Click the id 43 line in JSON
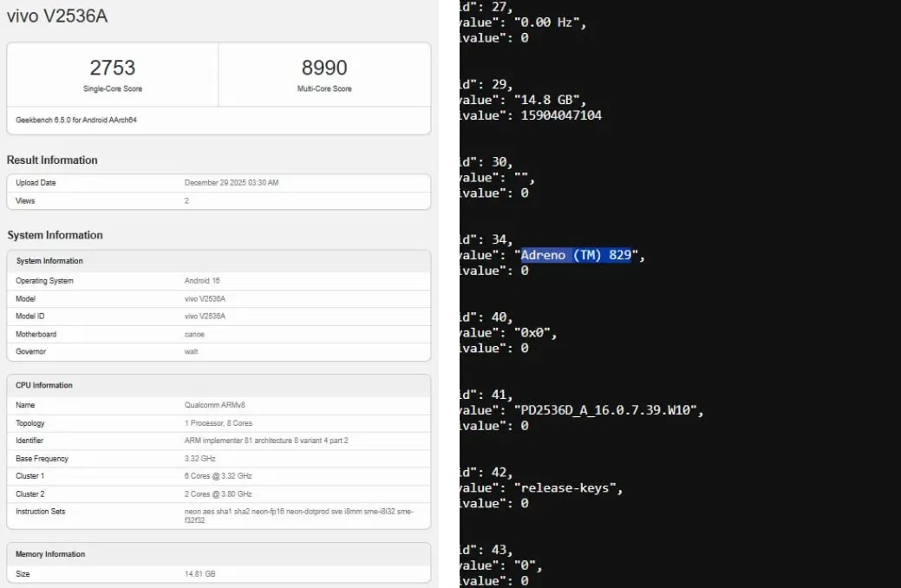Viewport: 901px width, 588px height. click(486, 550)
